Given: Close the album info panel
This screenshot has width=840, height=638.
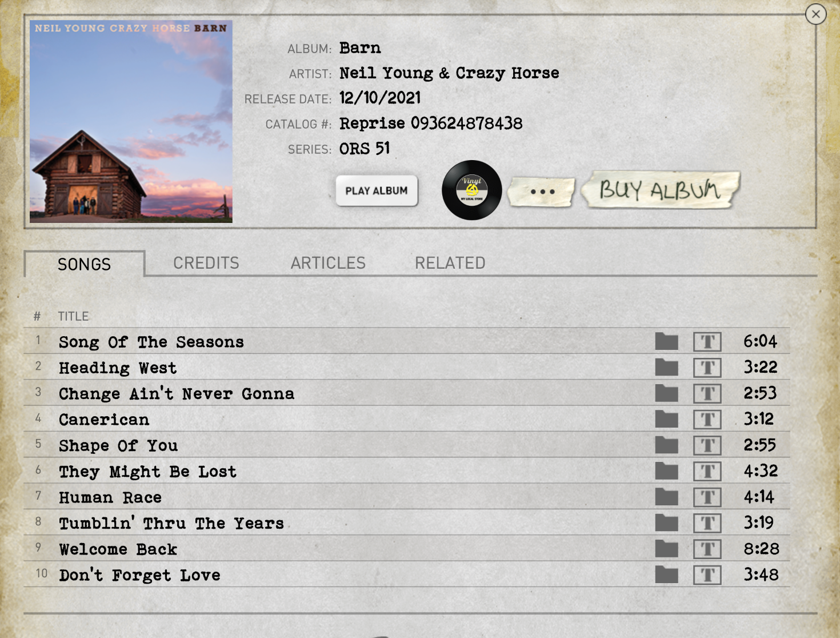Looking at the screenshot, I should [815, 14].
